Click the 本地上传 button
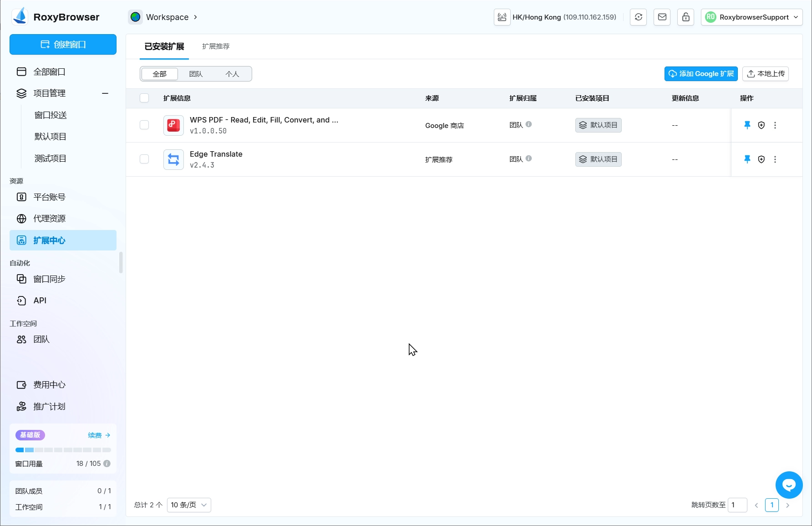812x526 pixels. pos(766,74)
